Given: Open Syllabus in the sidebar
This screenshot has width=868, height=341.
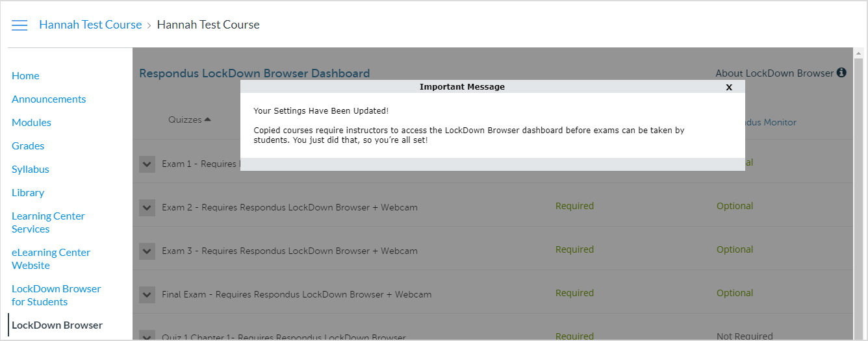Looking at the screenshot, I should pos(31,169).
